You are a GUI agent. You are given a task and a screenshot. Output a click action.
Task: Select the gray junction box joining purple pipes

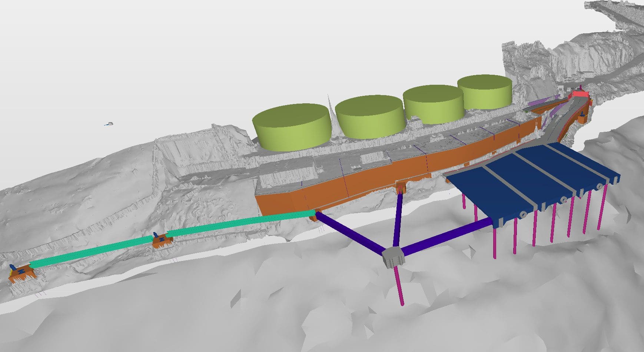pyautogui.click(x=393, y=257)
